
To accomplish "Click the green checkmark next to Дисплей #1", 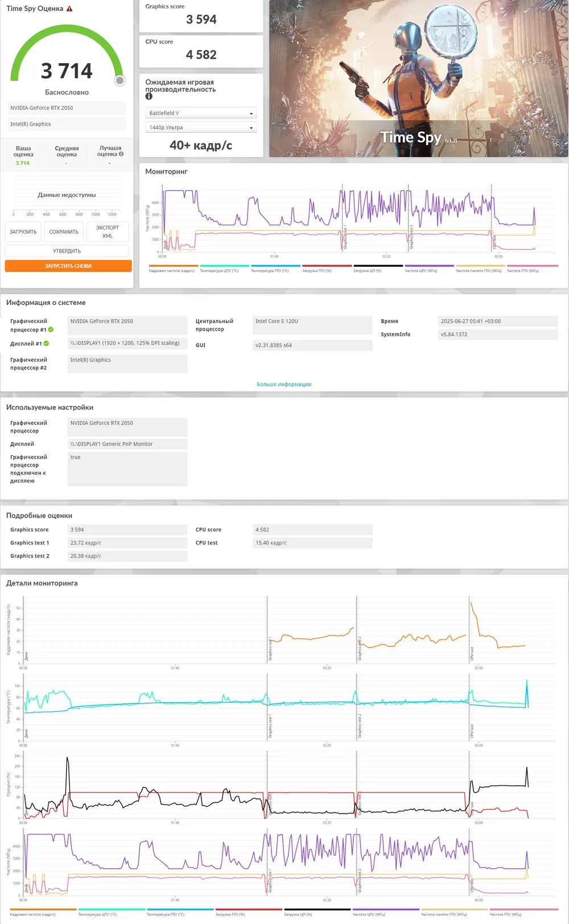I will click(46, 343).
